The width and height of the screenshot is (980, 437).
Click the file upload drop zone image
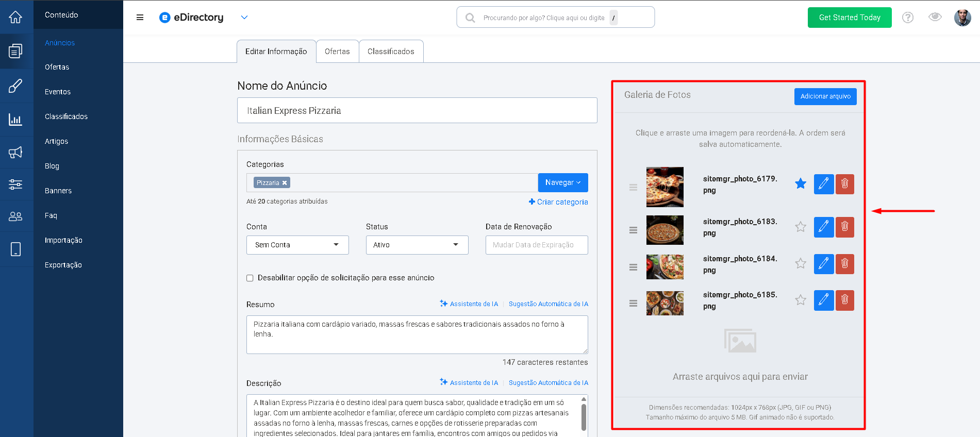[740, 341]
